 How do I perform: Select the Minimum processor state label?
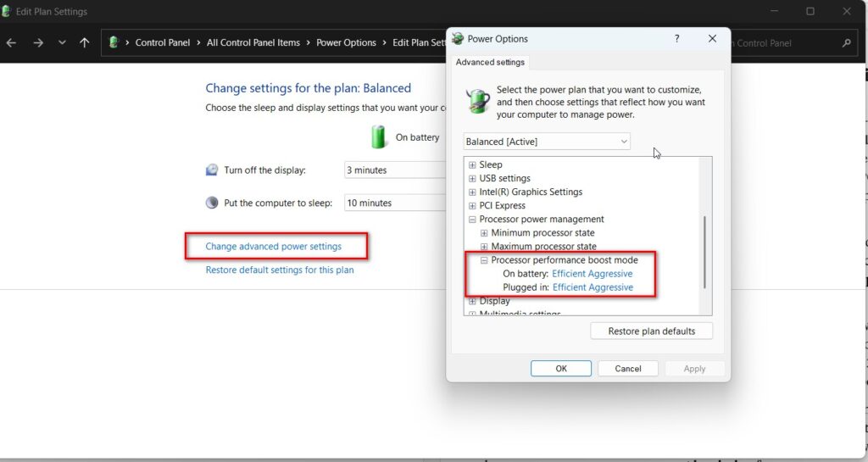[x=542, y=233]
